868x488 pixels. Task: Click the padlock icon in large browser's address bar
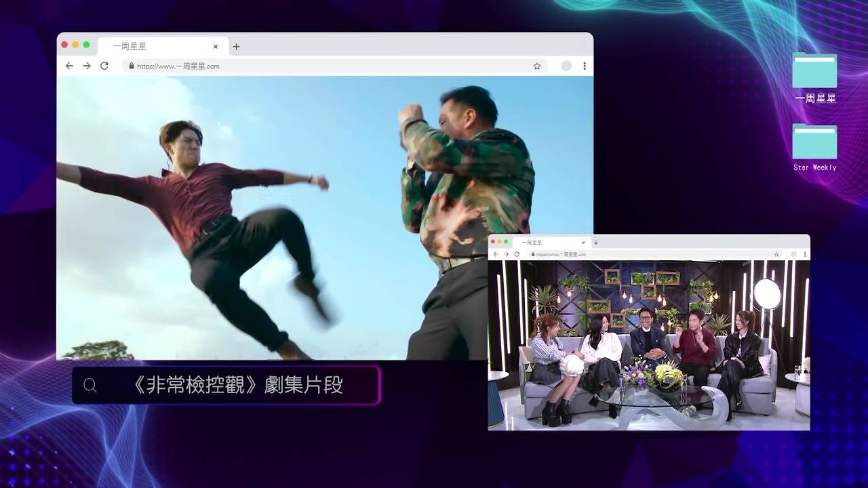132,66
